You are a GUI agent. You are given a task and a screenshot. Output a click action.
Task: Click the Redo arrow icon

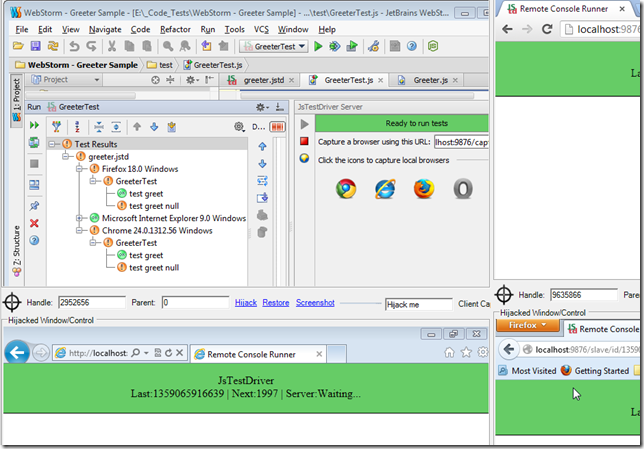pos(91,46)
